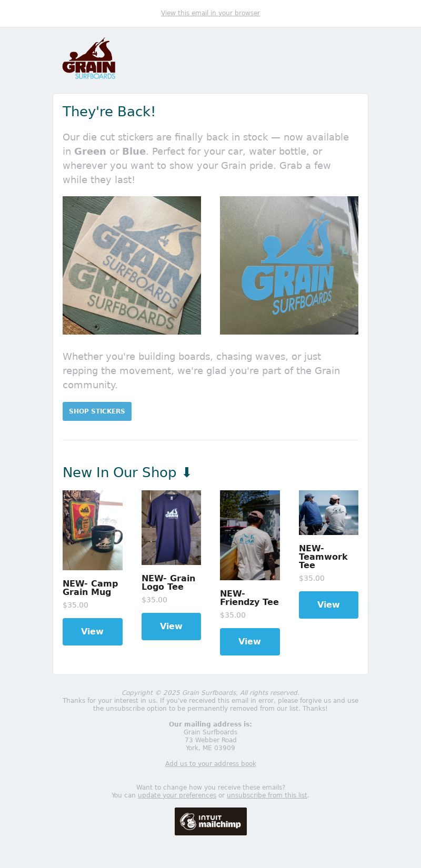
Task: Click Add us to your address book
Action: pyautogui.click(x=210, y=764)
